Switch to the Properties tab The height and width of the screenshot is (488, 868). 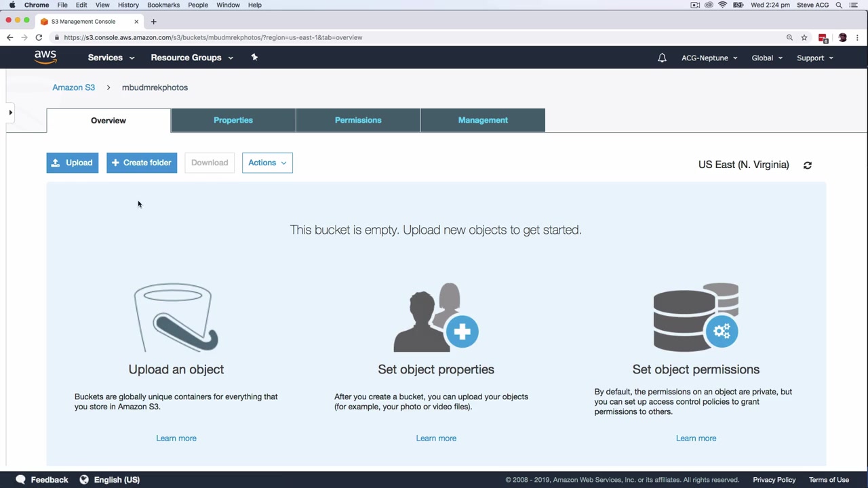[x=233, y=120]
